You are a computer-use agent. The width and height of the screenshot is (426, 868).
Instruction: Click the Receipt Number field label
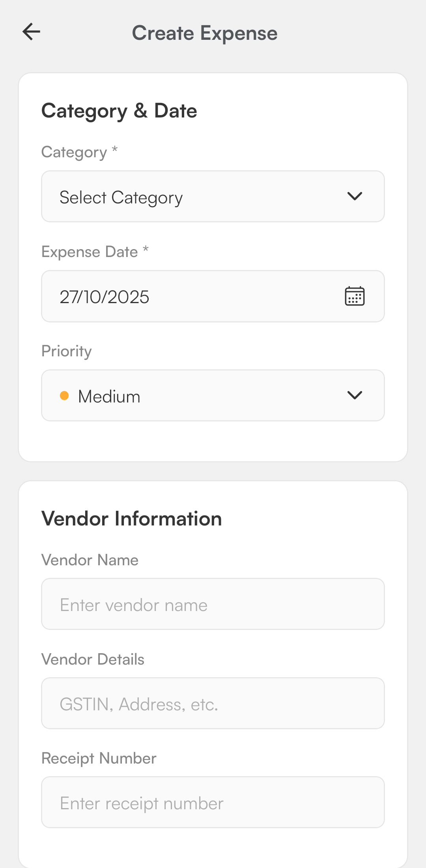[99, 758]
